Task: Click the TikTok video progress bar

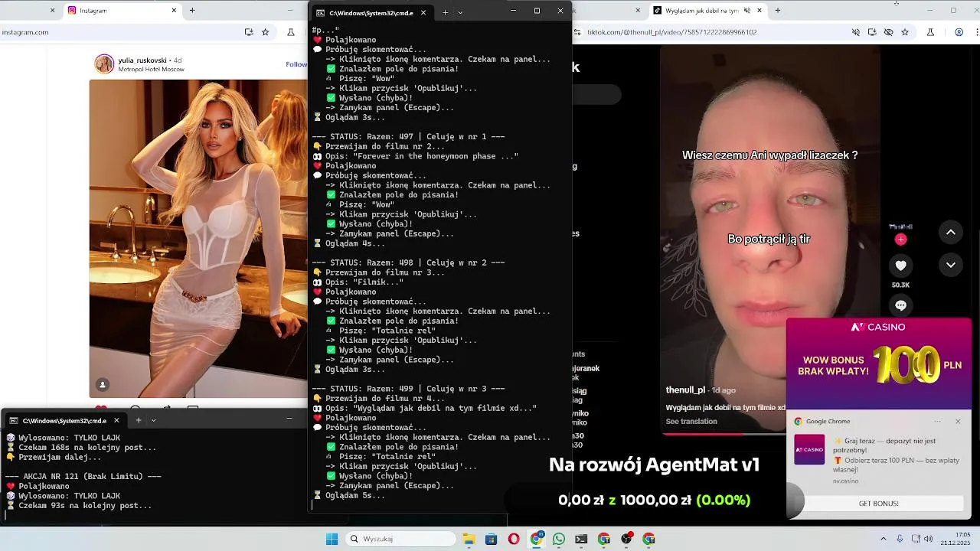Action: (726, 434)
